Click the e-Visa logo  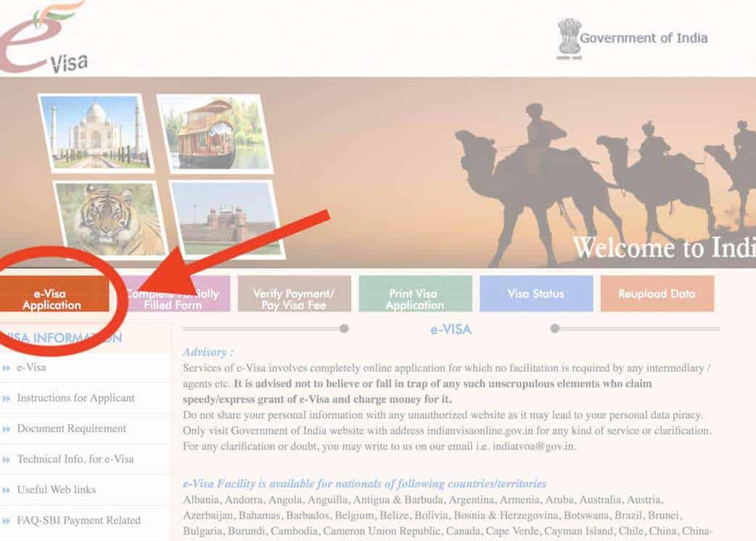(x=42, y=36)
